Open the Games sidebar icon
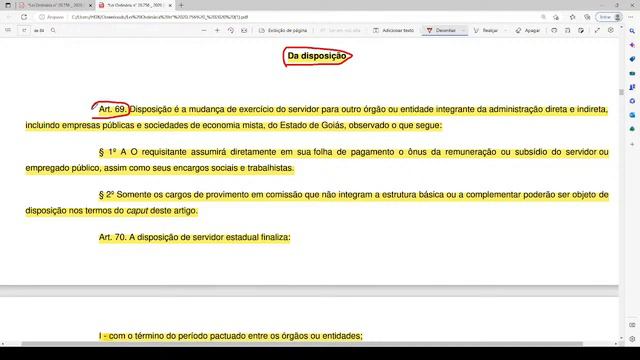This screenshot has width=640, height=360. 632,87
